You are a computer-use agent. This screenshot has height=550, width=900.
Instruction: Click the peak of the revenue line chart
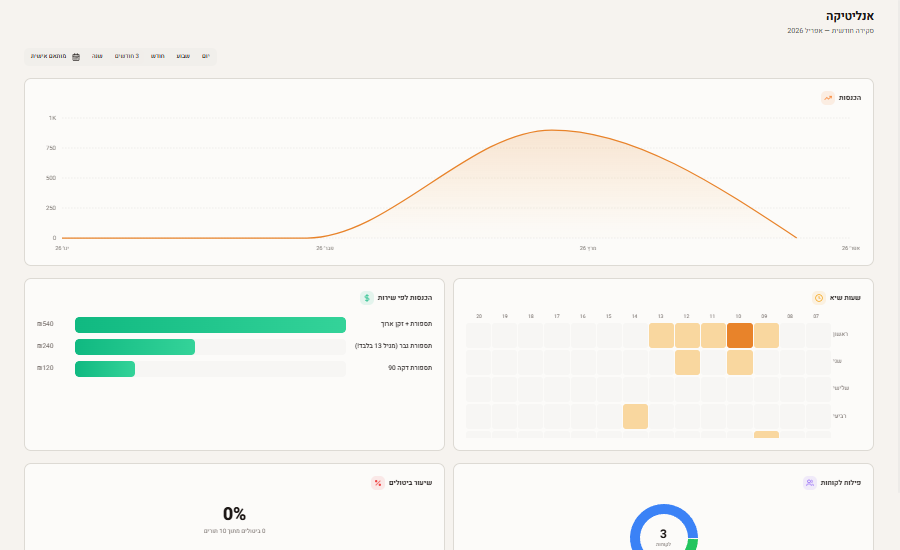click(x=548, y=130)
